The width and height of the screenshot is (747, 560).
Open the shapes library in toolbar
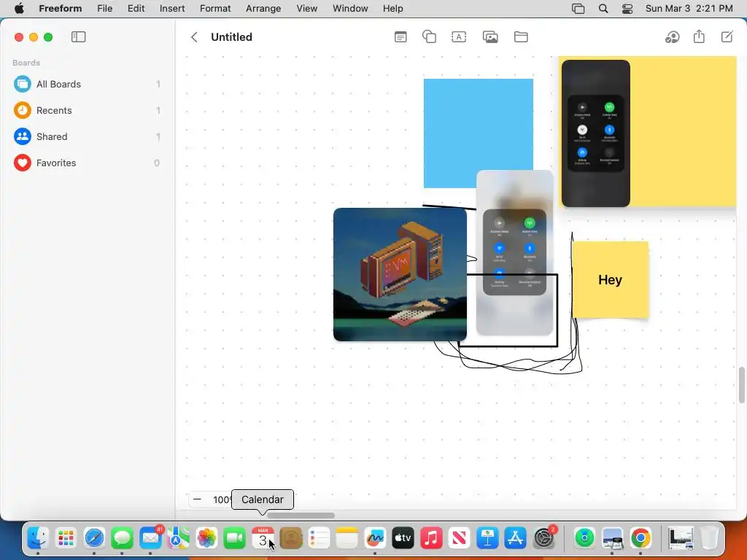[x=429, y=36]
